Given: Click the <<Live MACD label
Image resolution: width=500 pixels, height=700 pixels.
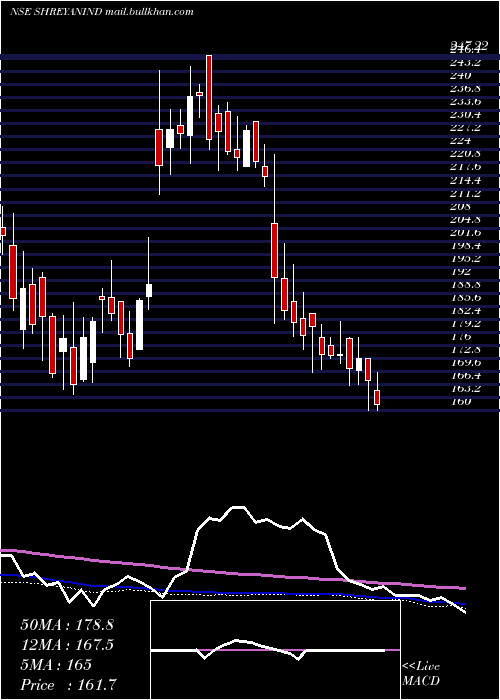Looking at the screenshot, I should pos(421,674).
